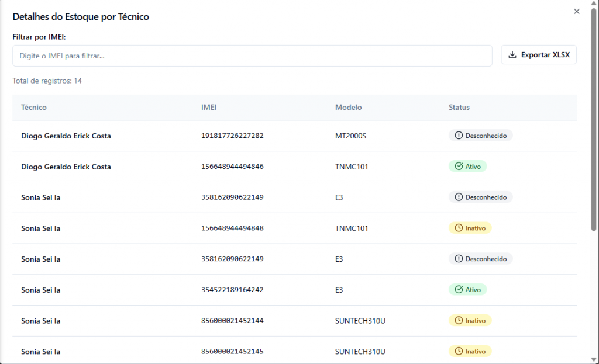Screen dimensions: 599x364
Task: Click the download icon on Exportar XLSX
Action: pyautogui.click(x=512, y=55)
